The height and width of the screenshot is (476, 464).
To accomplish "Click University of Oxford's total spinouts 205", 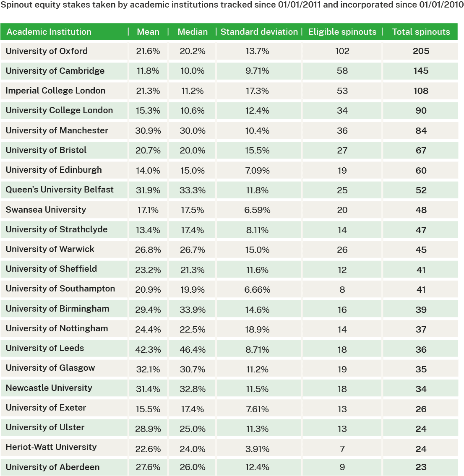I will (x=421, y=51).
